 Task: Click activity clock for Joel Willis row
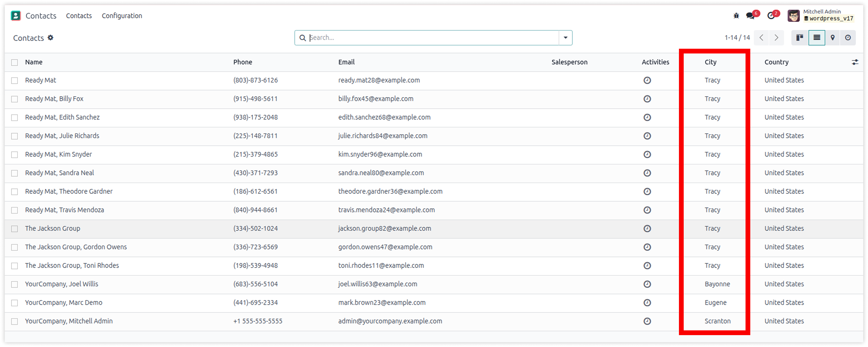click(647, 284)
